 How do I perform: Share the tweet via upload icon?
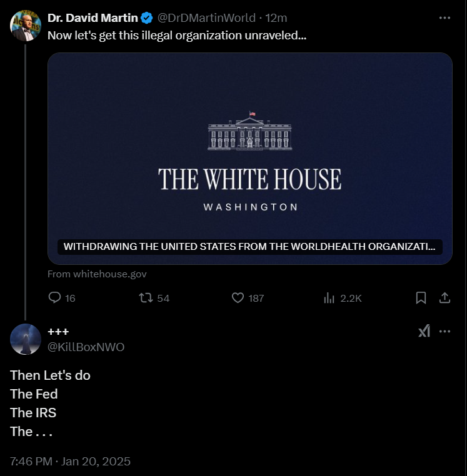pyautogui.click(x=444, y=298)
